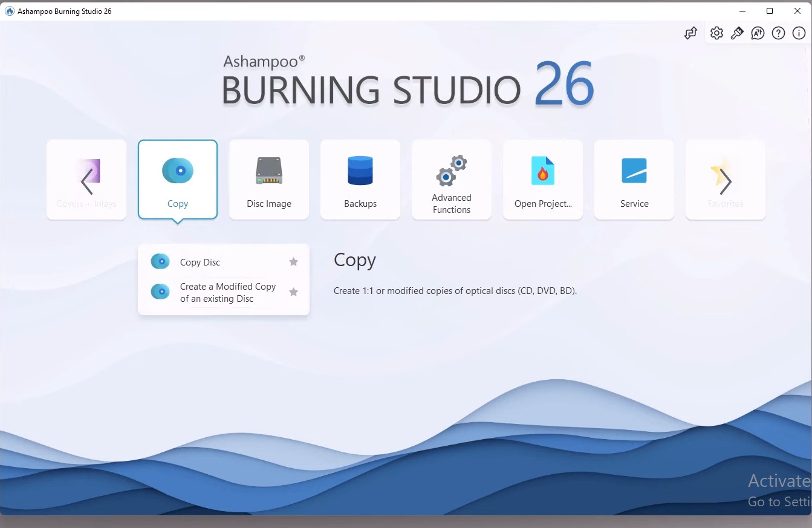Viewport: 812px width, 528px height.
Task: Click the info (i) about icon
Action: tap(799, 33)
